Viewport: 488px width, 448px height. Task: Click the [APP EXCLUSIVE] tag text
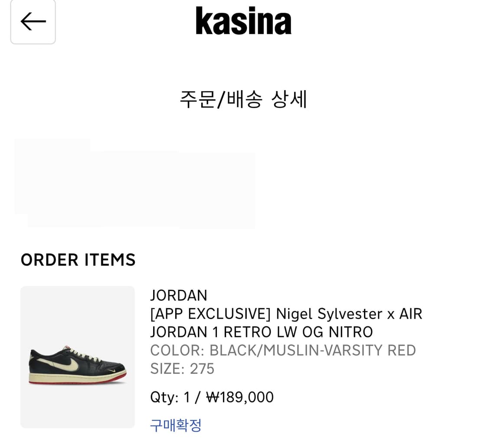click(210, 314)
